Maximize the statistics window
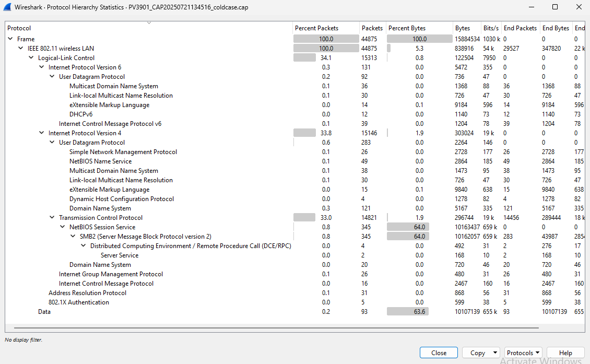The width and height of the screenshot is (590, 364). point(555,7)
